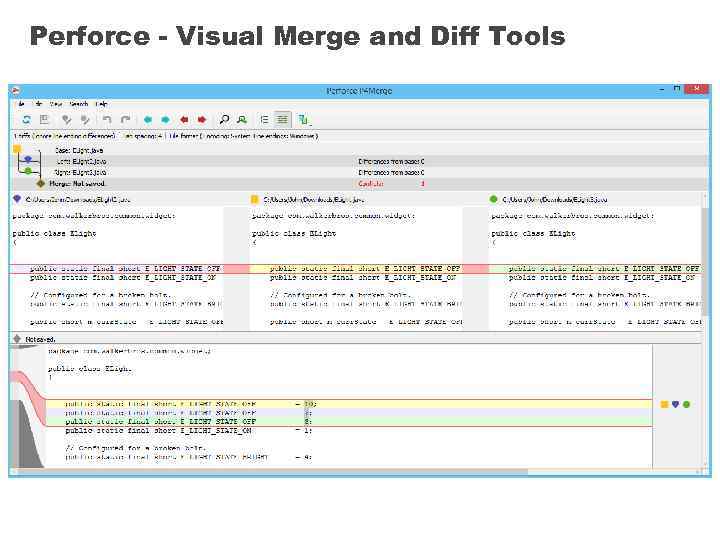Click the Refresh toolbar icon
The image size is (720, 540).
[26, 120]
